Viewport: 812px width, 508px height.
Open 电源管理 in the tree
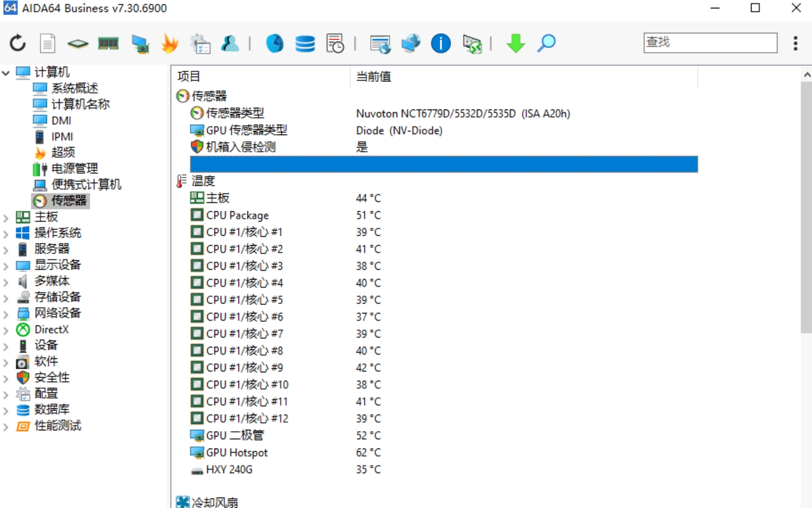pos(74,168)
